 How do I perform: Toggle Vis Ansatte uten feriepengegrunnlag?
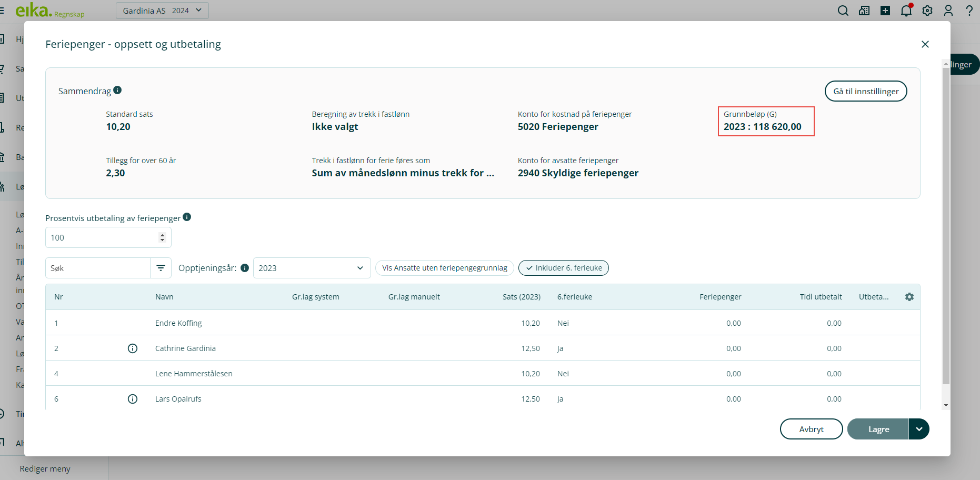[x=444, y=268]
